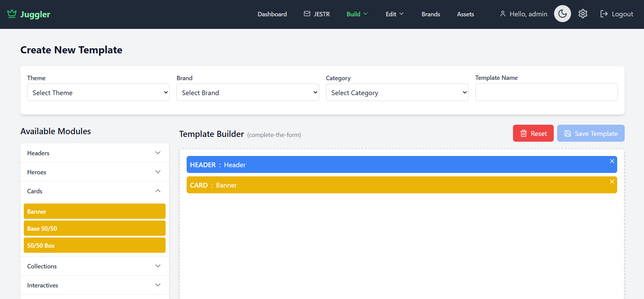The width and height of the screenshot is (644, 299).
Task: Click the user profile icon beside Hello, admin
Action: [x=503, y=14]
